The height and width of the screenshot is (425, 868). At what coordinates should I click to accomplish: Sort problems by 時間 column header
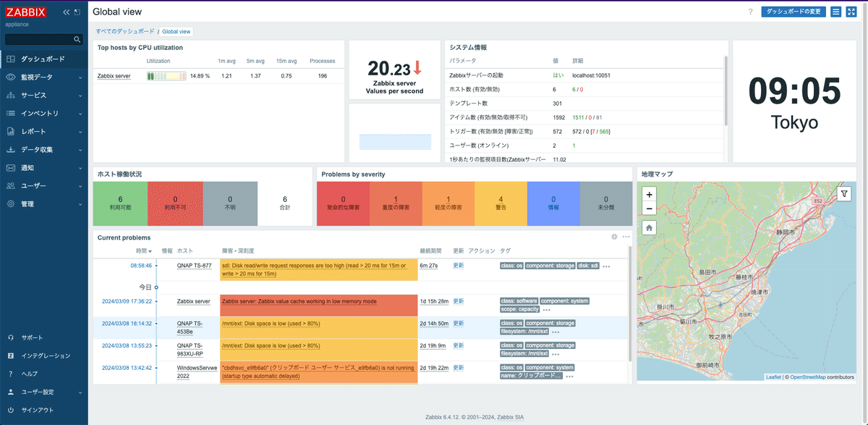[x=144, y=251]
